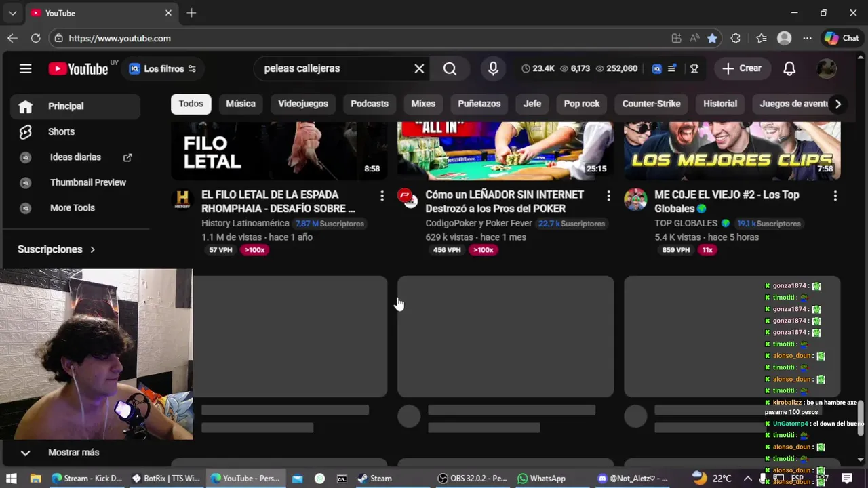Reload the page
This screenshot has height=488, width=868.
point(35,39)
